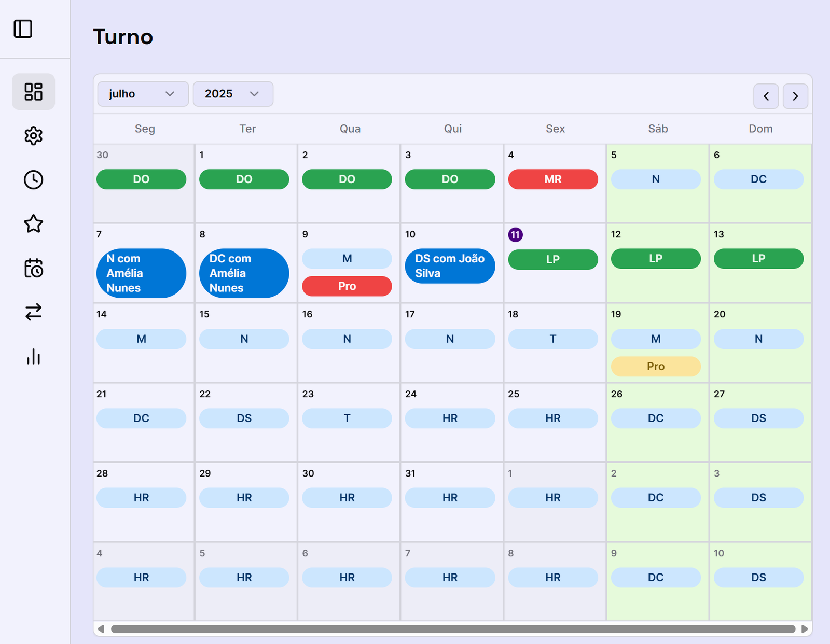Click DS com João Silva shift
This screenshot has width=830, height=644.
pos(450,266)
